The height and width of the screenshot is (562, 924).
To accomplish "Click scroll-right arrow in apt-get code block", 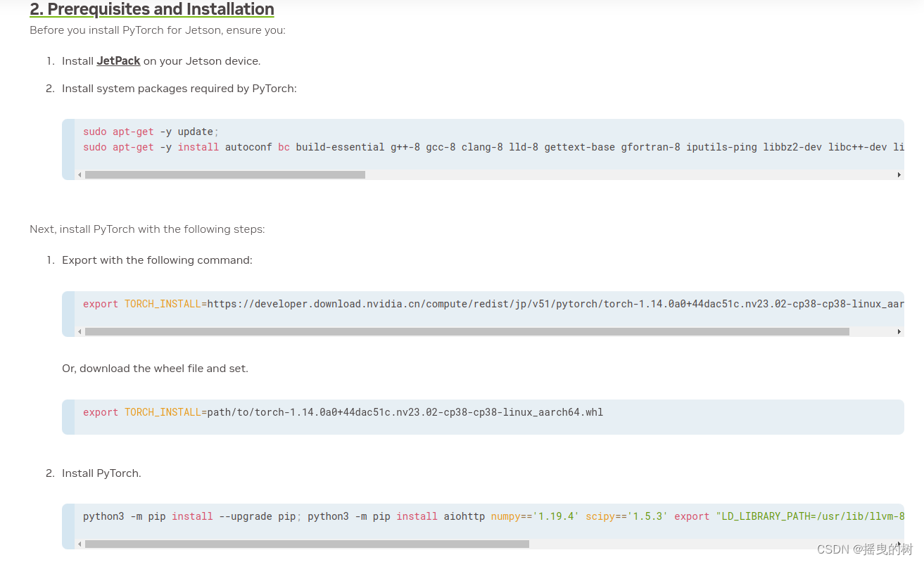I will (x=899, y=174).
